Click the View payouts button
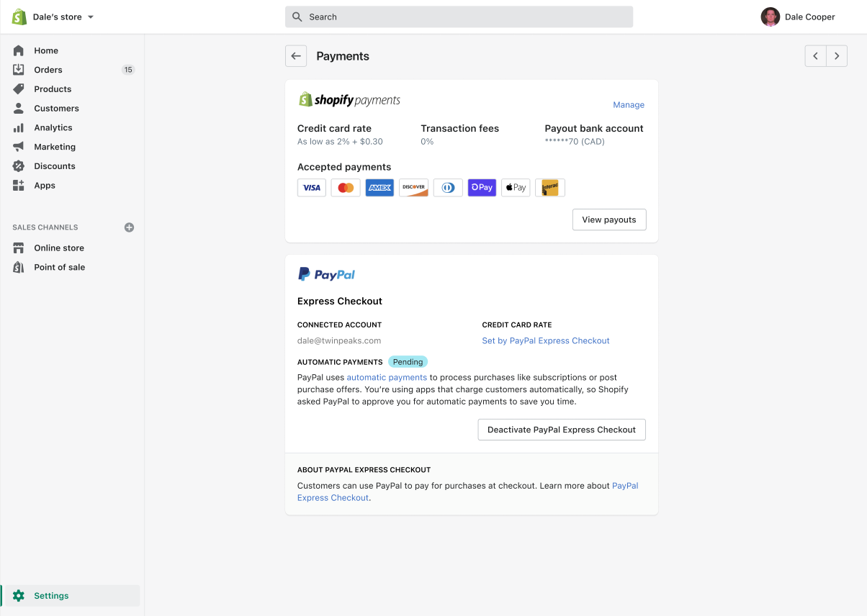 609,219
